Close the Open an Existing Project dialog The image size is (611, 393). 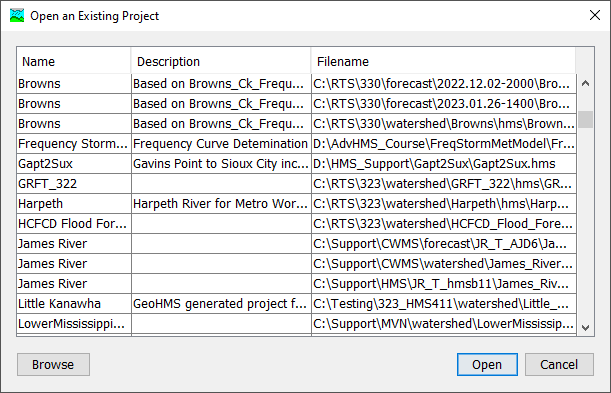click(x=595, y=16)
